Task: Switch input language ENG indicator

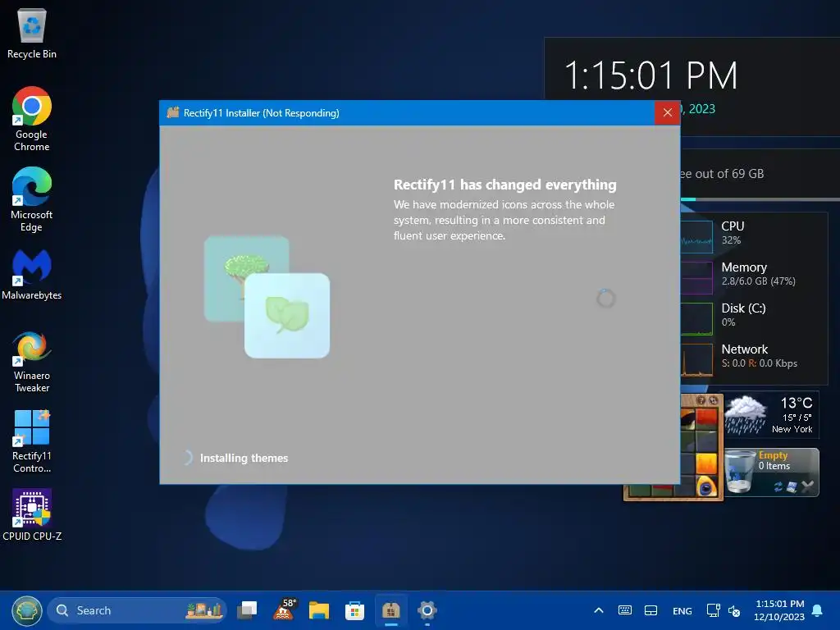Action: (x=682, y=610)
